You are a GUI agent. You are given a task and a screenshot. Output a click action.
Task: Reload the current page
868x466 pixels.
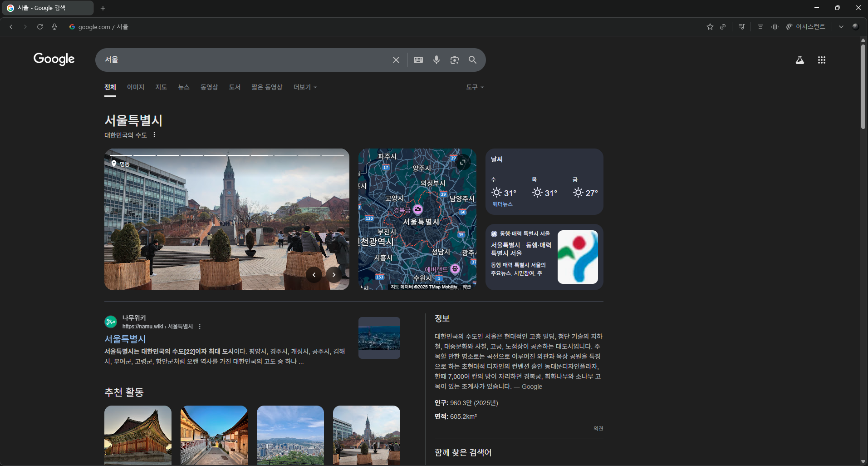coord(40,27)
